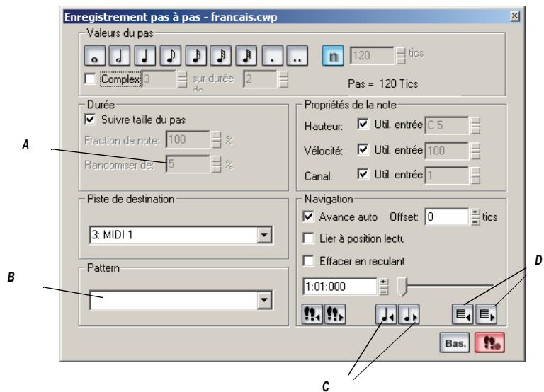The width and height of the screenshot is (544, 392).
Task: Open the Pattern dropdown arrow
Action: coord(264,299)
